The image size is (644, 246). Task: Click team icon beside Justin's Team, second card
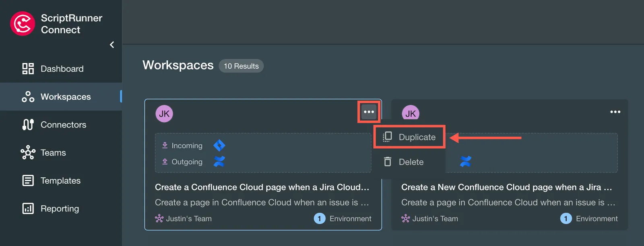[406, 219]
